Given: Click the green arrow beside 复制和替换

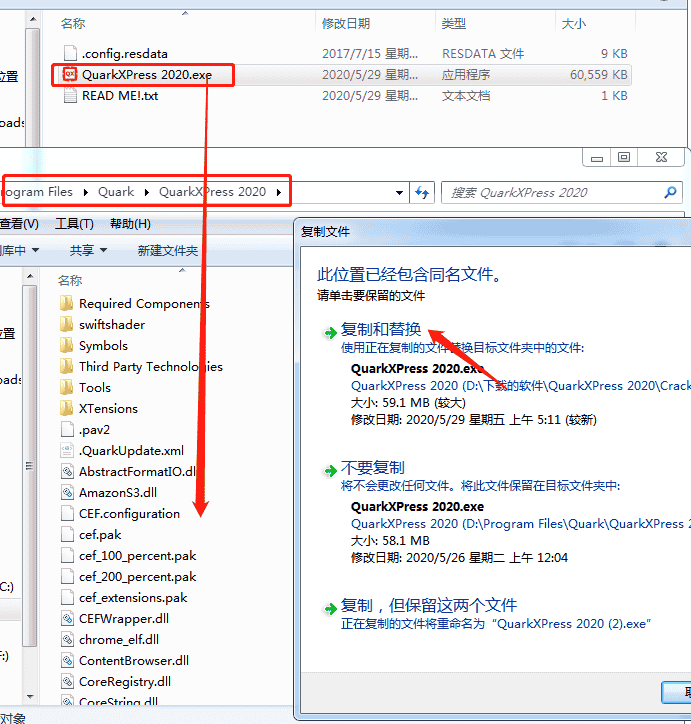Looking at the screenshot, I should (330, 332).
